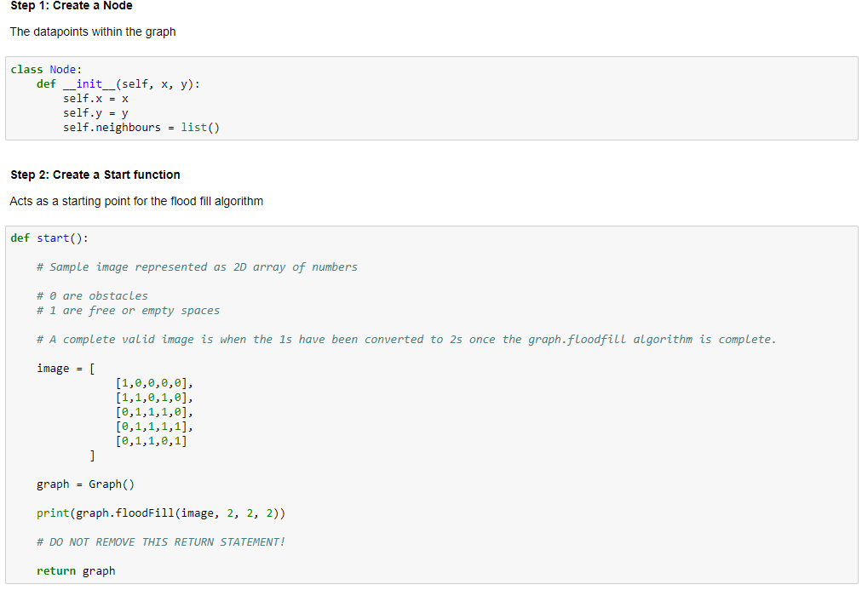Click the 'self.x = x' line

click(x=95, y=99)
